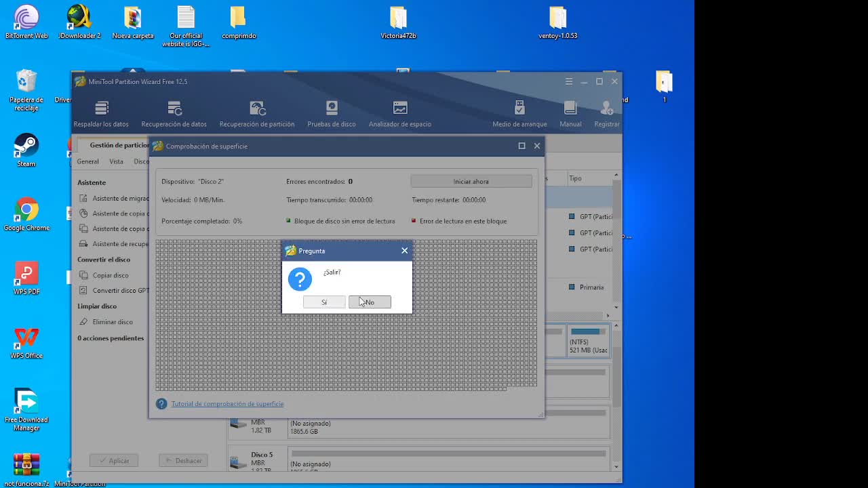The width and height of the screenshot is (868, 488).
Task: Select Victoria472b folder on desktop
Action: (x=398, y=22)
